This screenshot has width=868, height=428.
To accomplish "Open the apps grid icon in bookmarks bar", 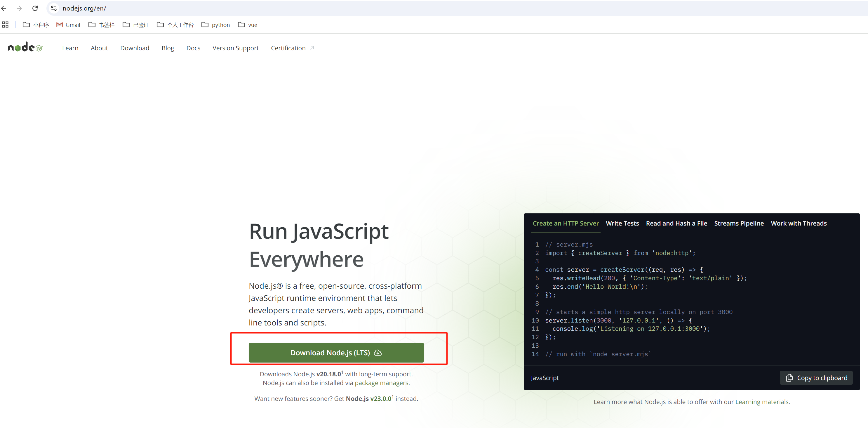I will [x=5, y=25].
